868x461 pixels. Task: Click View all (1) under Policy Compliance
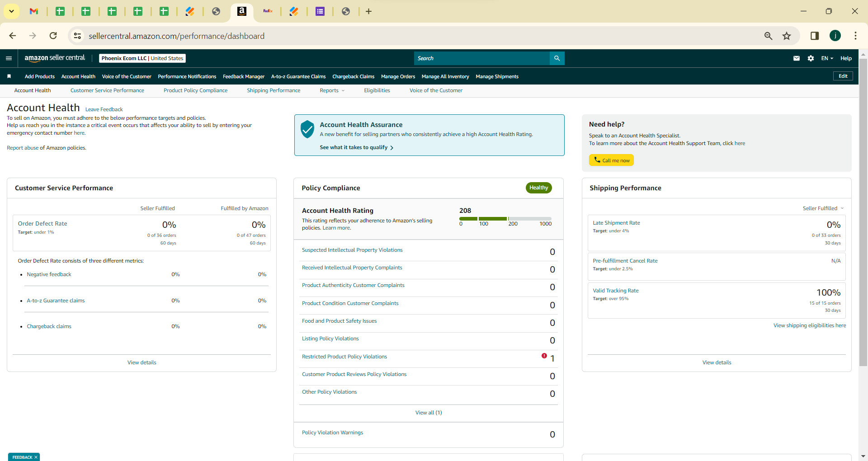coord(429,413)
